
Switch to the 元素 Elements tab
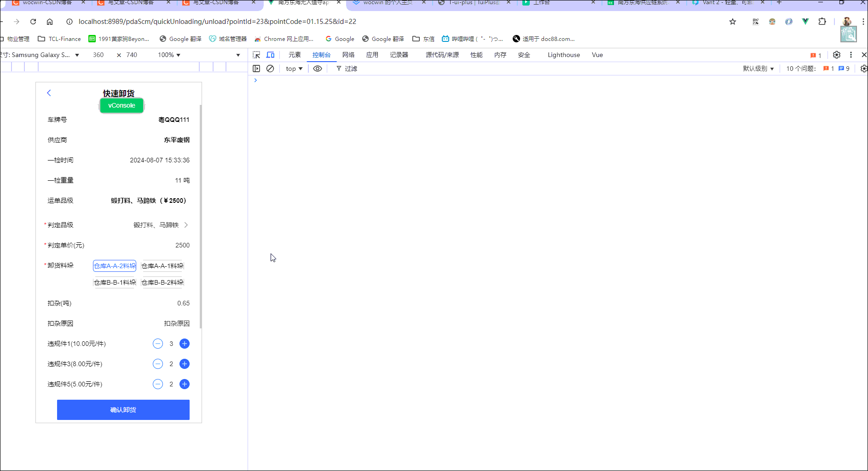tap(295, 55)
